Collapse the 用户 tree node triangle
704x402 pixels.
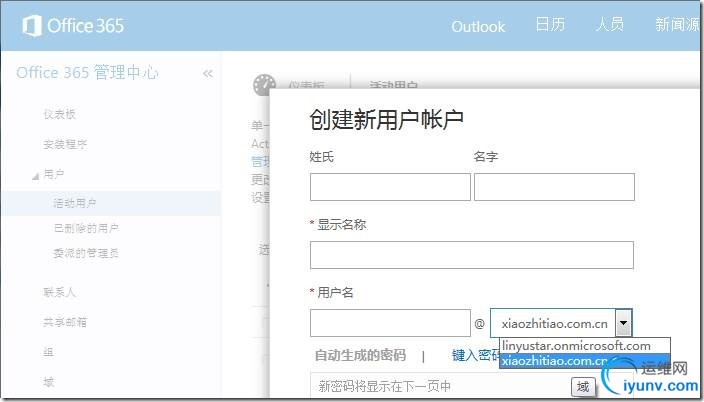[x=35, y=177]
